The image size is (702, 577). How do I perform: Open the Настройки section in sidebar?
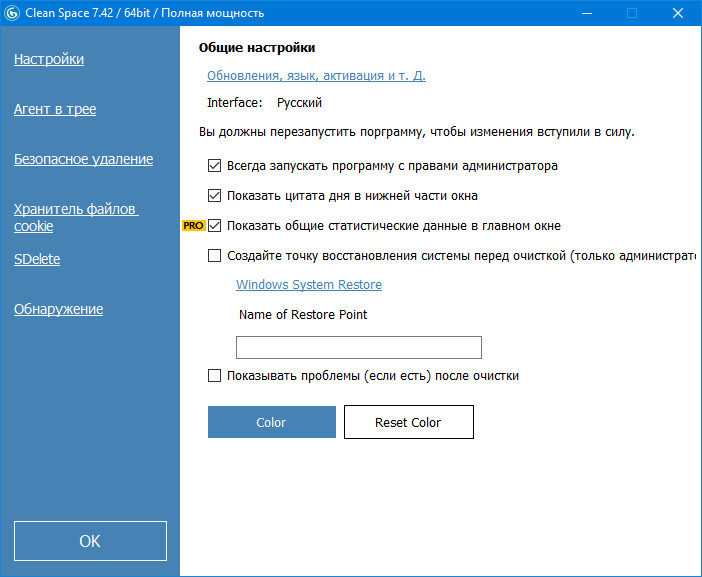(x=49, y=59)
